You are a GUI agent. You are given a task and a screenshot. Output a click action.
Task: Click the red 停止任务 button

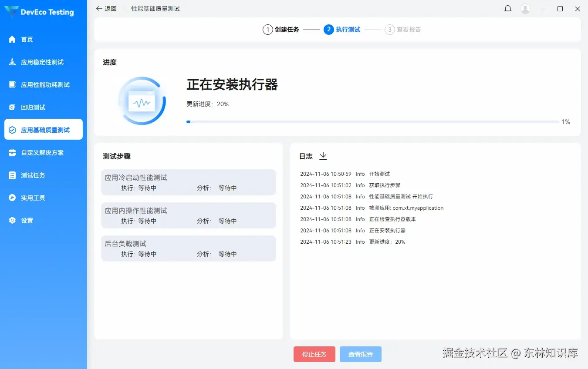click(314, 354)
